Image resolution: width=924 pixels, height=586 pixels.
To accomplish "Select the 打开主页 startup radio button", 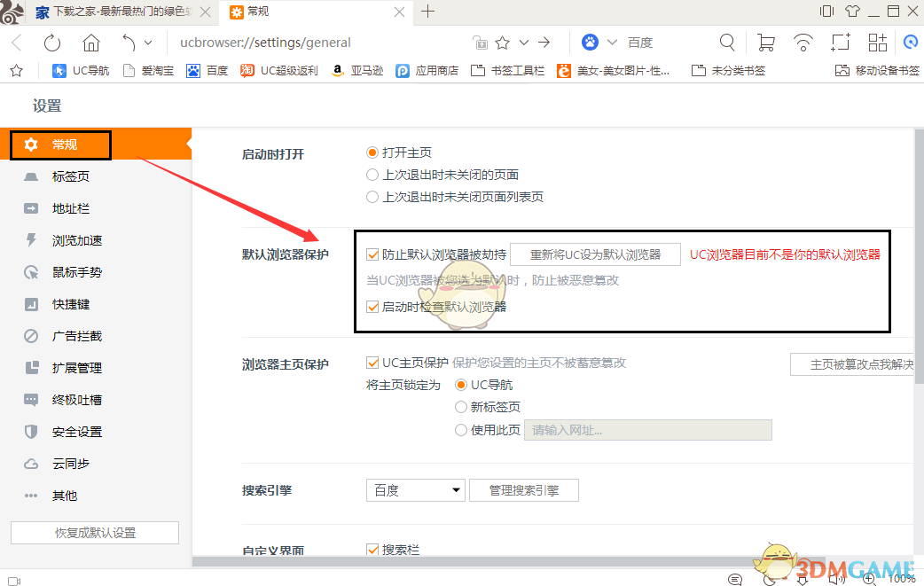I will [372, 152].
